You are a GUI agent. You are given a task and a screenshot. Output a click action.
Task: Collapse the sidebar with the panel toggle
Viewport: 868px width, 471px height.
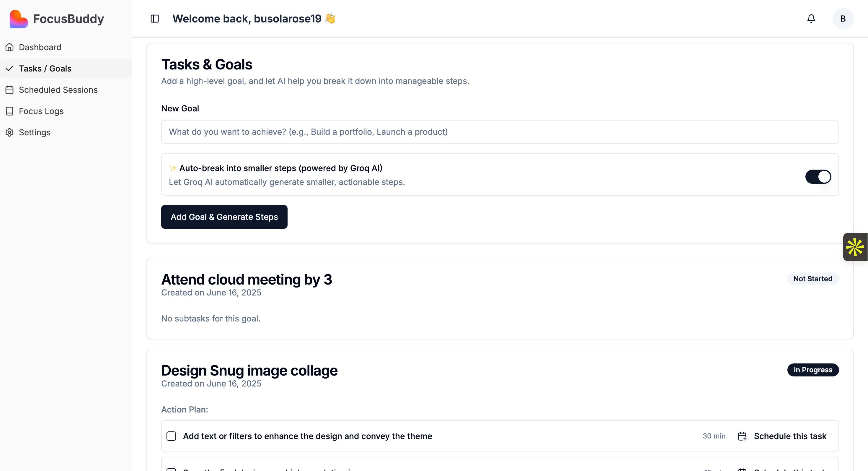pos(154,19)
